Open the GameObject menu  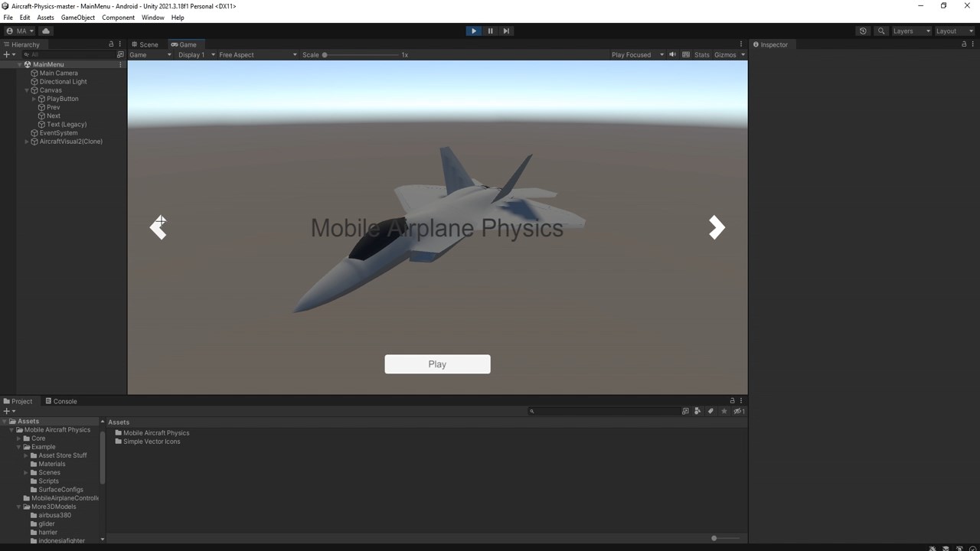click(78, 18)
